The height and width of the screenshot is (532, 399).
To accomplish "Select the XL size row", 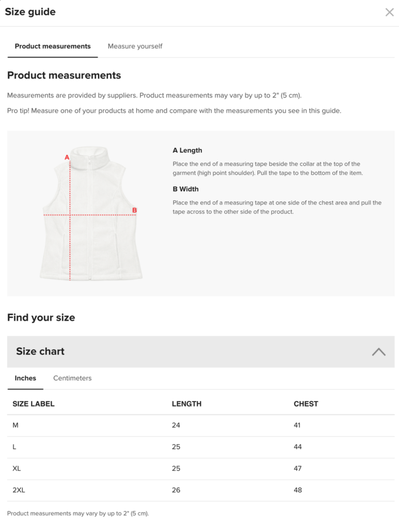I will click(201, 469).
